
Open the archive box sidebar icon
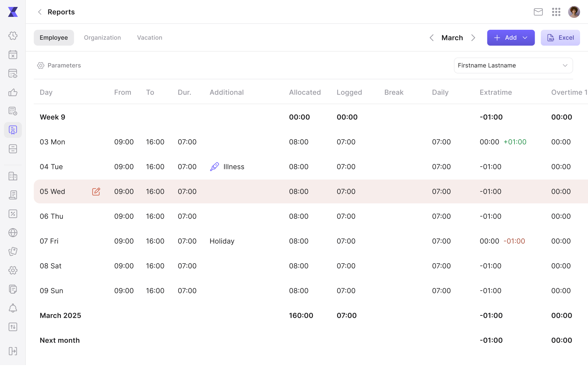[13, 149]
